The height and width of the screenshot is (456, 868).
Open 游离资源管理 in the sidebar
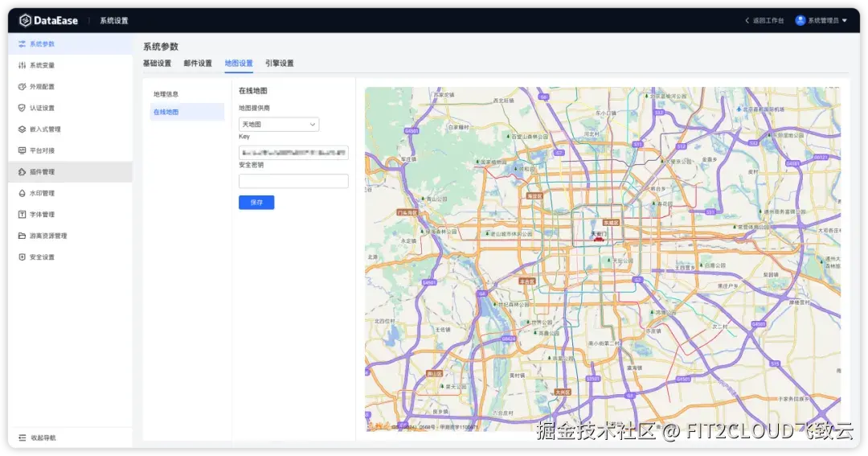tap(70, 236)
